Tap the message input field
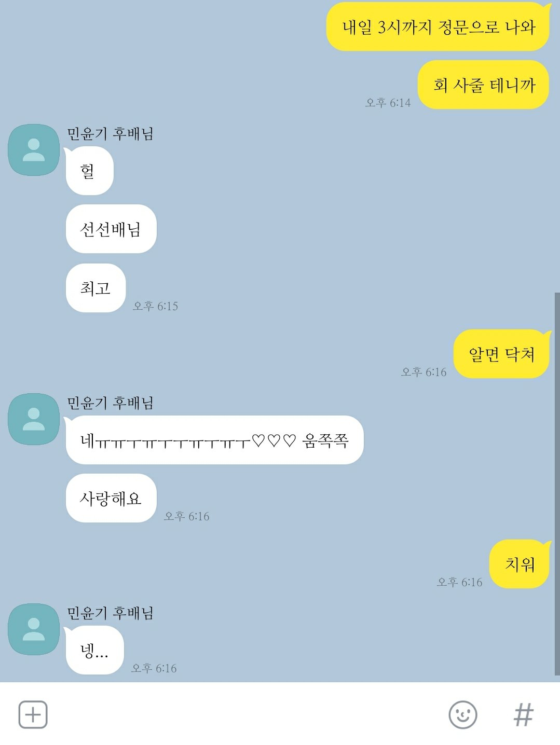The width and height of the screenshot is (560, 745). tap(247, 714)
